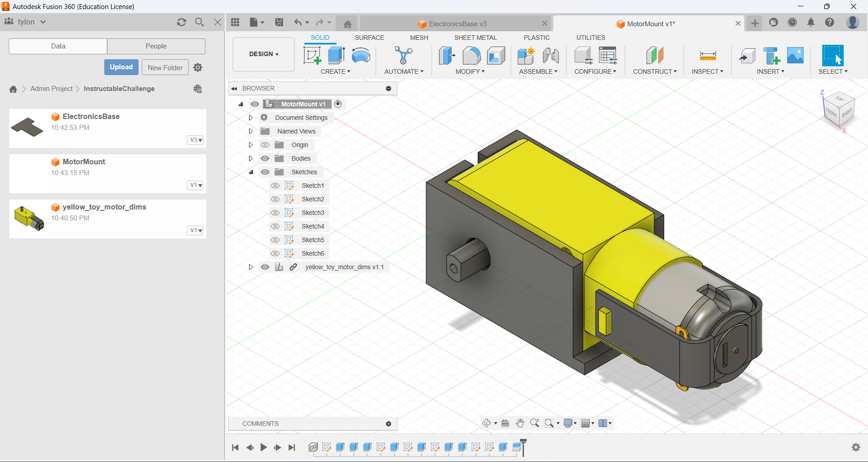
Task: Jump to timeline beginning
Action: pos(235,448)
